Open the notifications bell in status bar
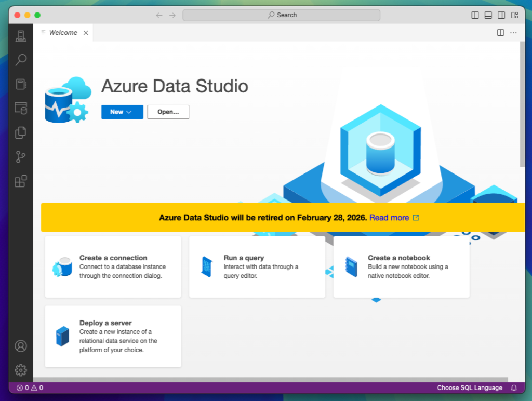Screen dimensions: 532x401 [x=514, y=388]
